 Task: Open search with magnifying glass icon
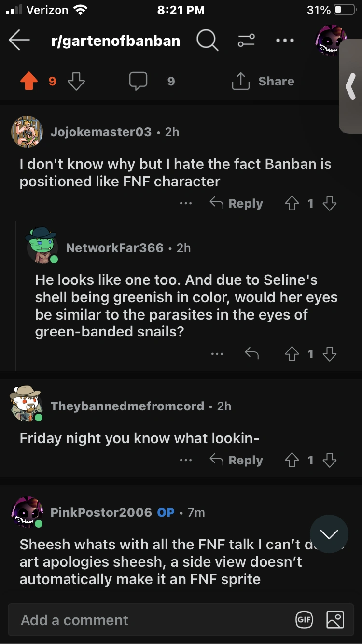(207, 41)
